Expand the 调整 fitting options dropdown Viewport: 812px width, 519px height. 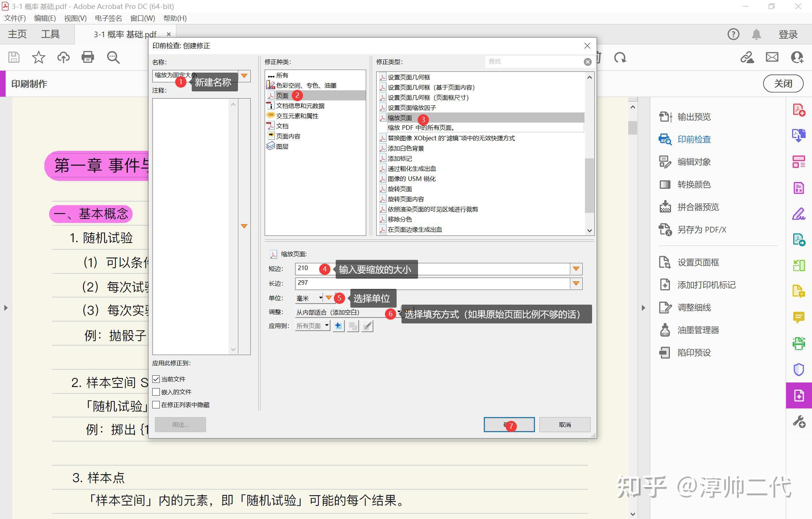398,312
